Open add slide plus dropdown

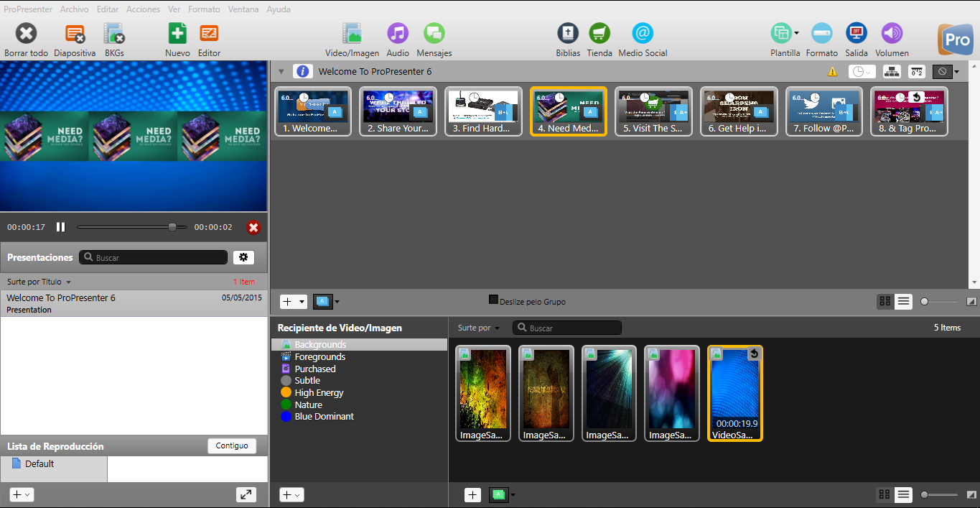293,302
